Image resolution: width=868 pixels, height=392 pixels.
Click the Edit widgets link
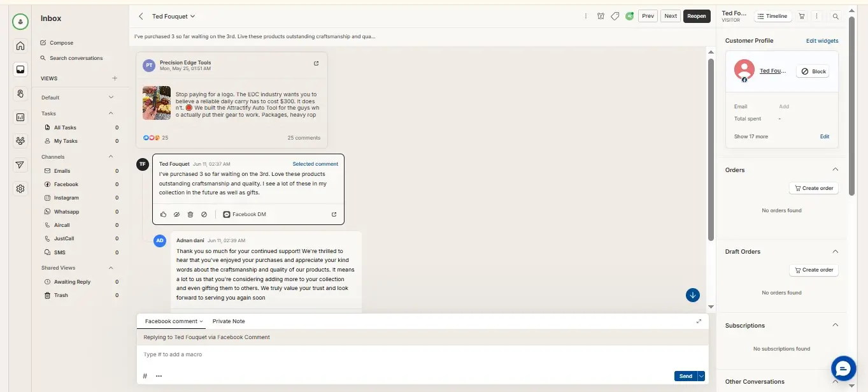point(822,41)
